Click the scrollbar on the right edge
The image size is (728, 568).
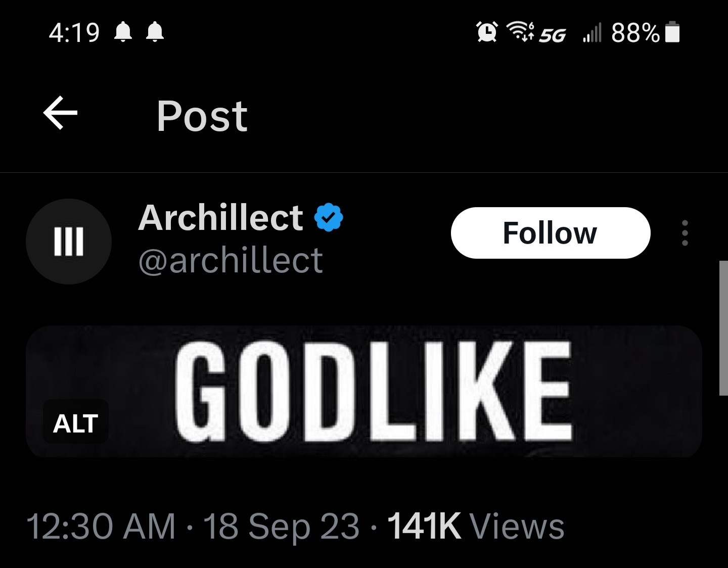723,327
